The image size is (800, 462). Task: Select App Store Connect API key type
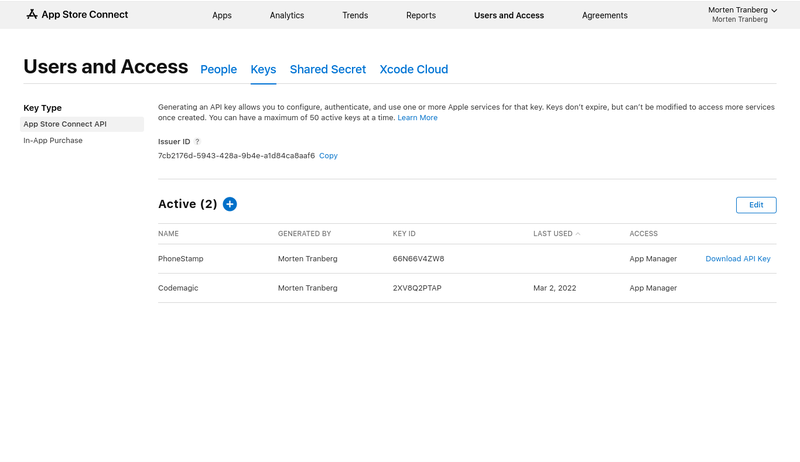(x=82, y=124)
